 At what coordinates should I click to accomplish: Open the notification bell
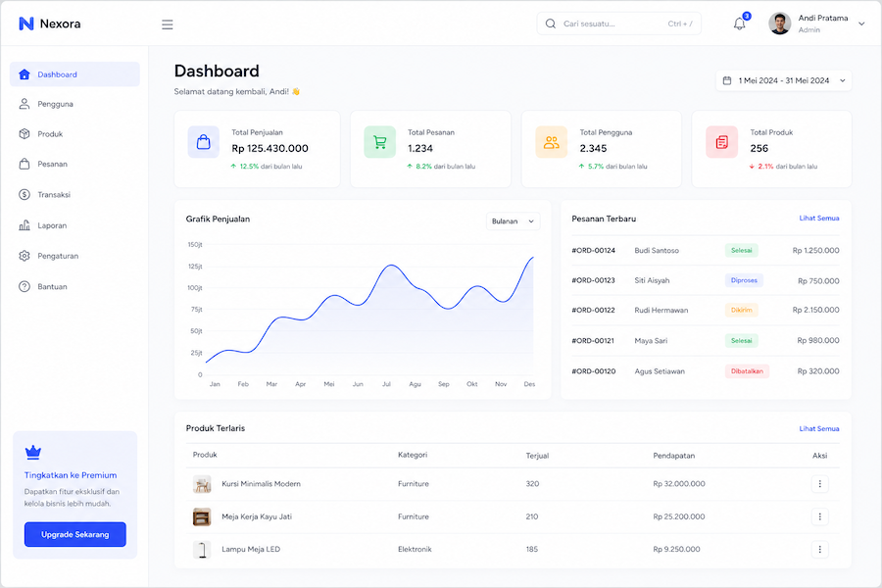pyautogui.click(x=739, y=24)
